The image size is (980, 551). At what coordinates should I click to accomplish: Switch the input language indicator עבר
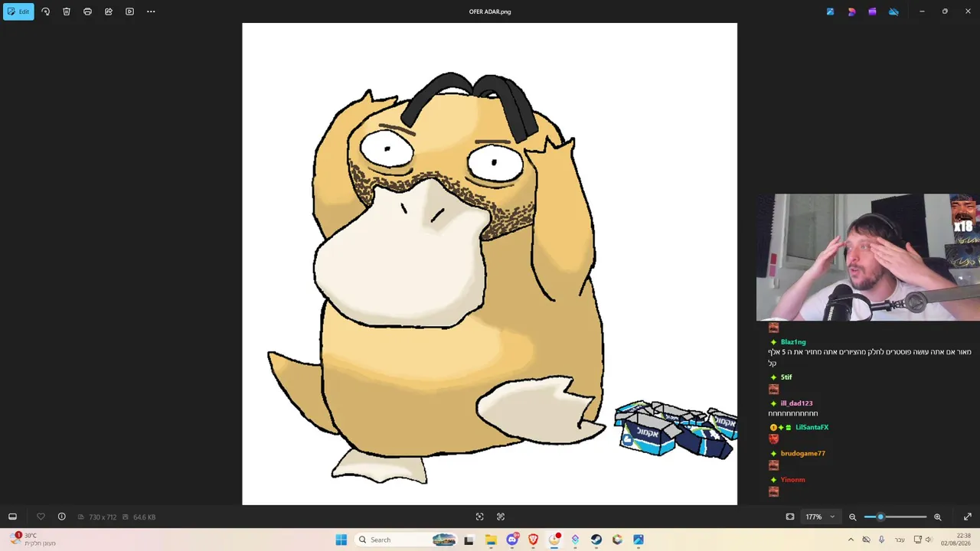[x=900, y=540]
